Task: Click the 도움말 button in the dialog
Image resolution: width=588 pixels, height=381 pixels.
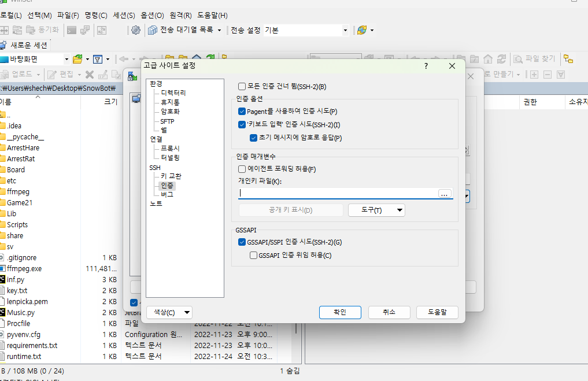Action: 438,312
